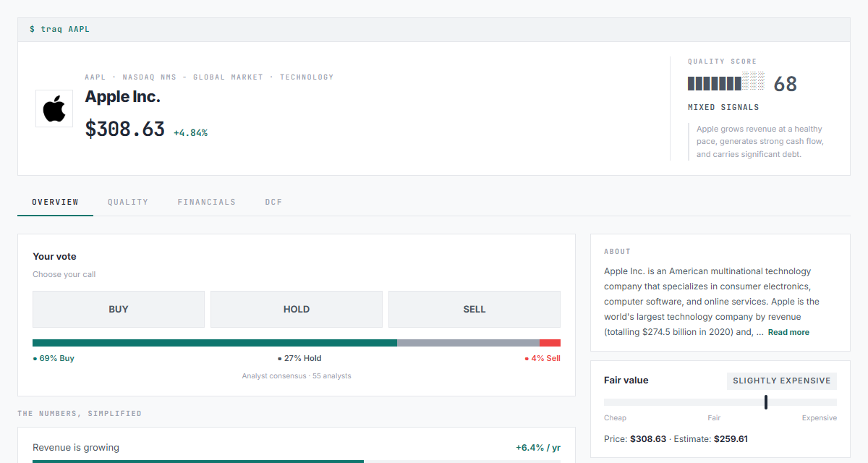Image resolution: width=868 pixels, height=463 pixels.
Task: Click the 'Expensive' label under fair value scale
Action: click(x=820, y=418)
